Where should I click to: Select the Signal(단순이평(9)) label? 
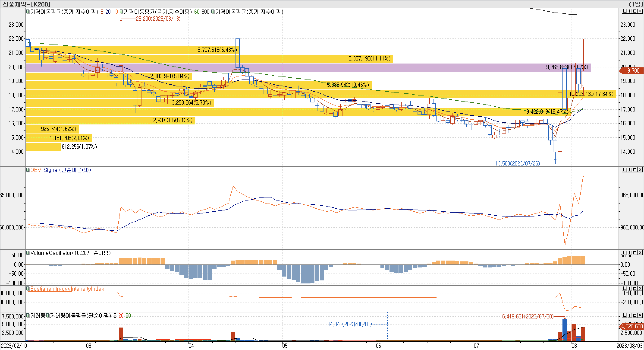(x=67, y=170)
